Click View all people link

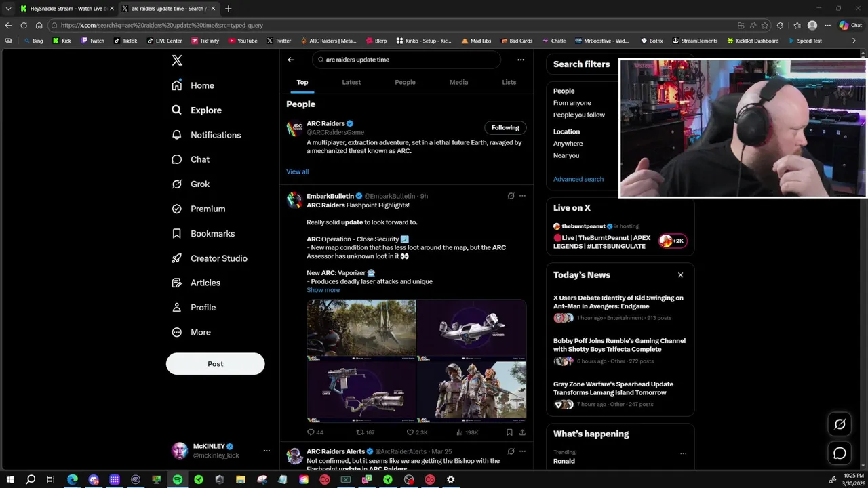pos(297,171)
